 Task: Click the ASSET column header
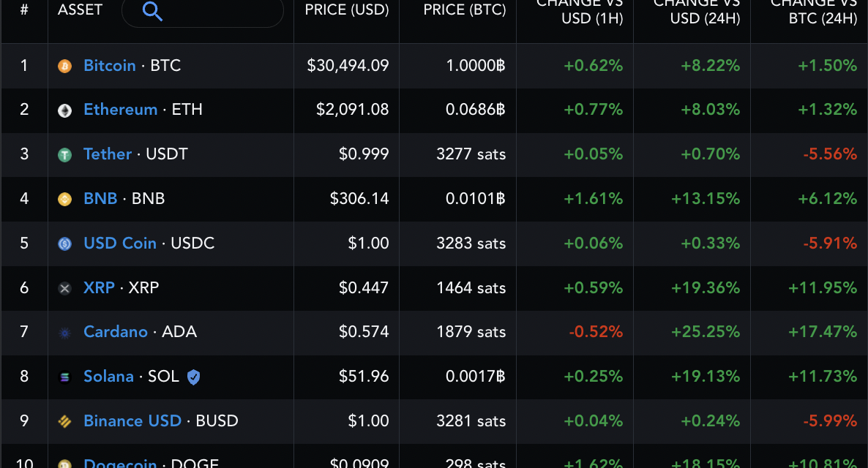tap(81, 10)
